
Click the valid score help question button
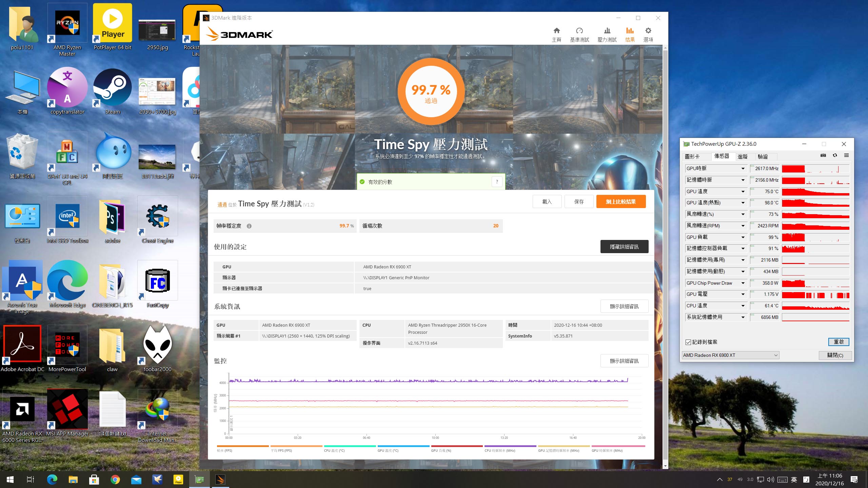pos(497,182)
